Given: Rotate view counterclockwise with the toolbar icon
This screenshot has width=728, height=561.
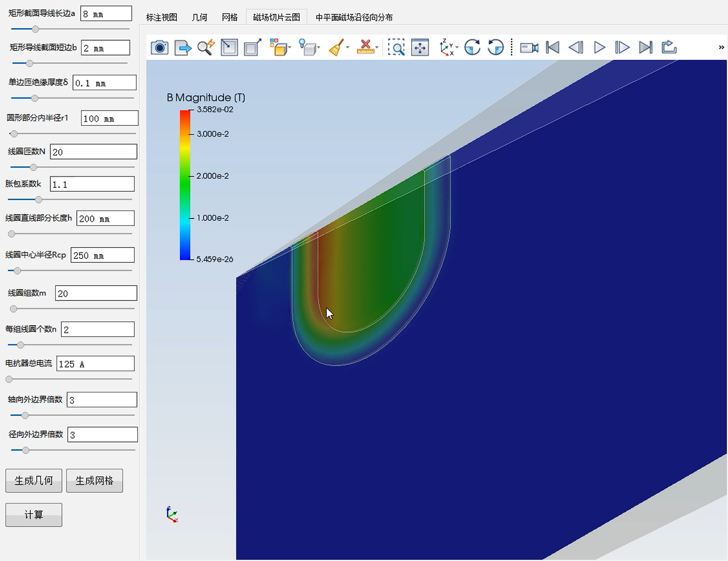Looking at the screenshot, I should tap(495, 48).
